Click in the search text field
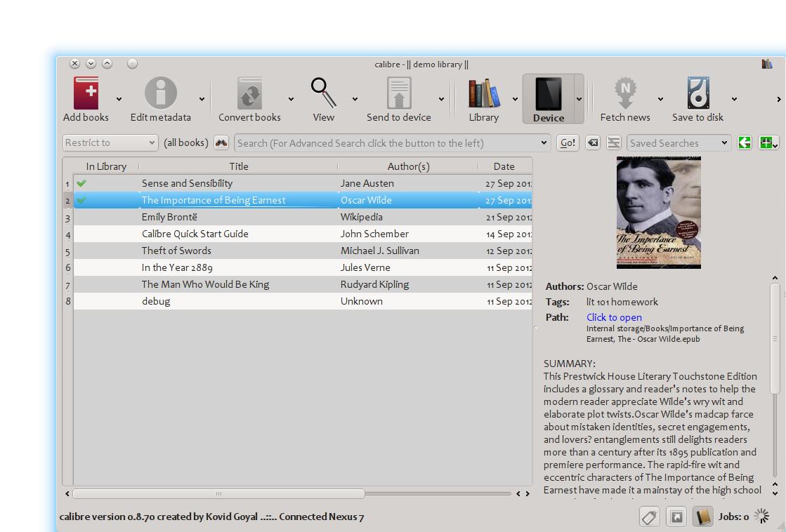 pyautogui.click(x=386, y=142)
